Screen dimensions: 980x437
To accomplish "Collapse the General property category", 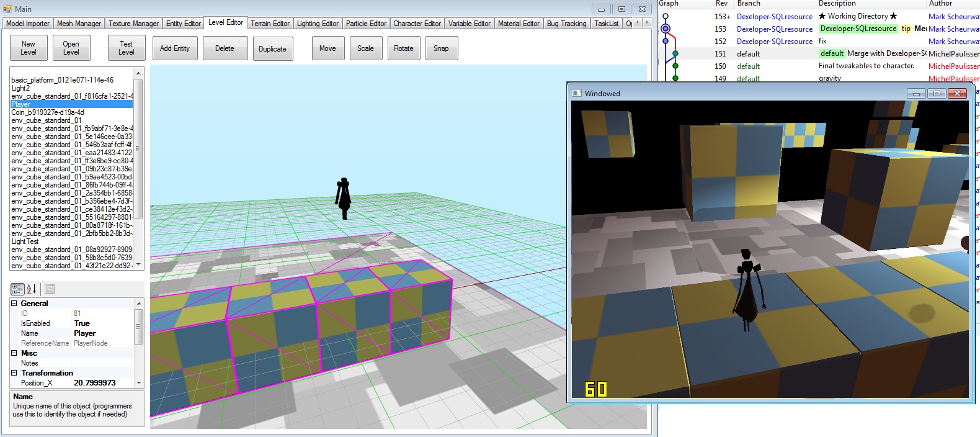I will pos(14,304).
